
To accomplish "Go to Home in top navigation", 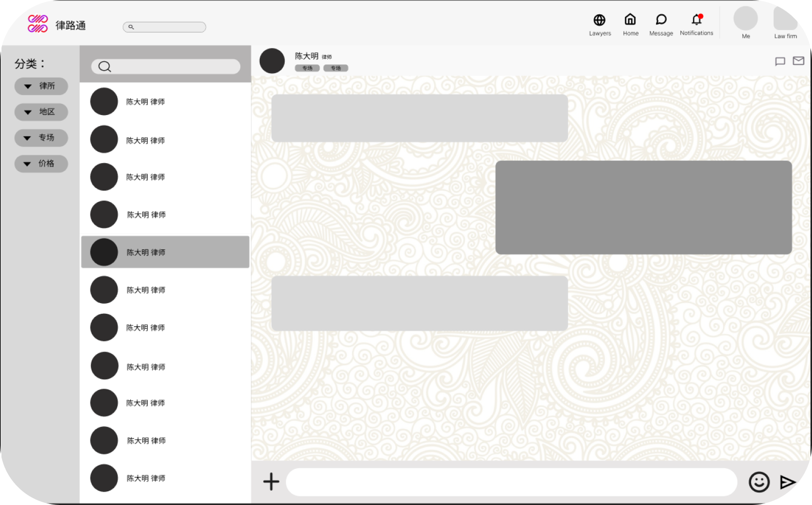I will tap(630, 20).
